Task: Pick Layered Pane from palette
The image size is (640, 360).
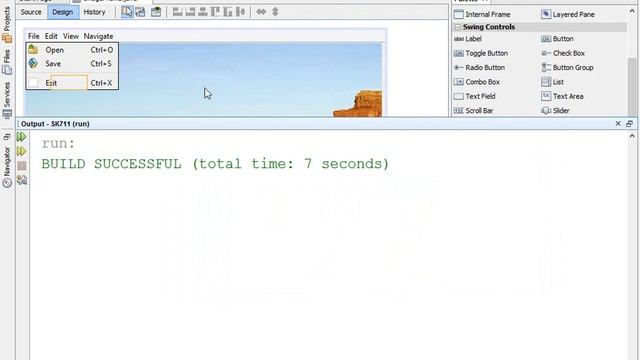Action: [x=568, y=14]
